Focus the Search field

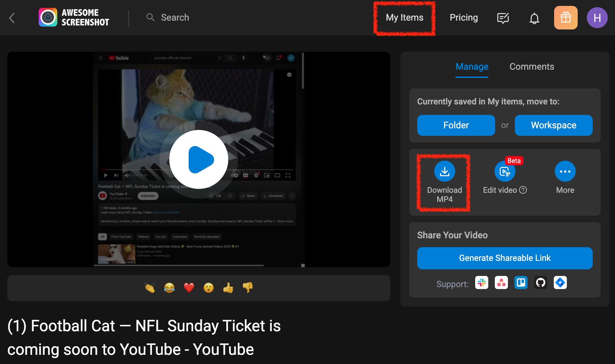(x=175, y=17)
